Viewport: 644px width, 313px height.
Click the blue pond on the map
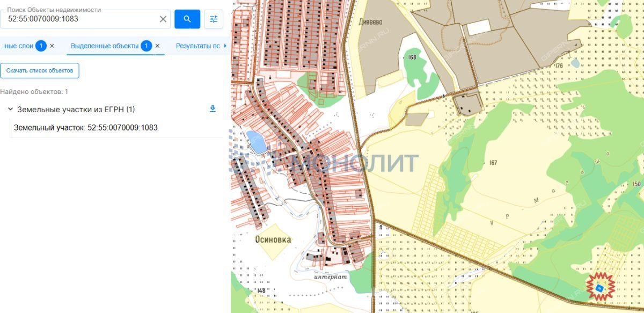click(257, 142)
